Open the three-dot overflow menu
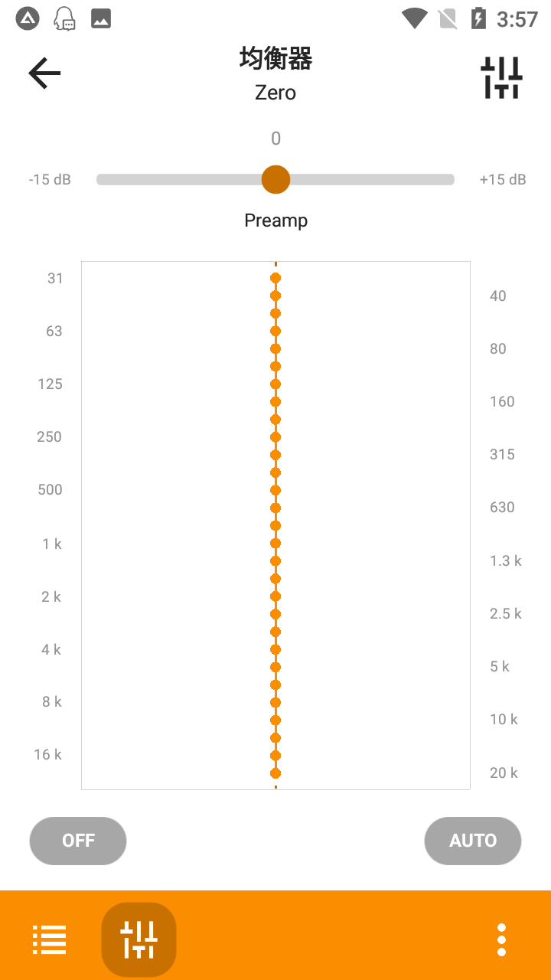Image resolution: width=551 pixels, height=980 pixels. (501, 939)
